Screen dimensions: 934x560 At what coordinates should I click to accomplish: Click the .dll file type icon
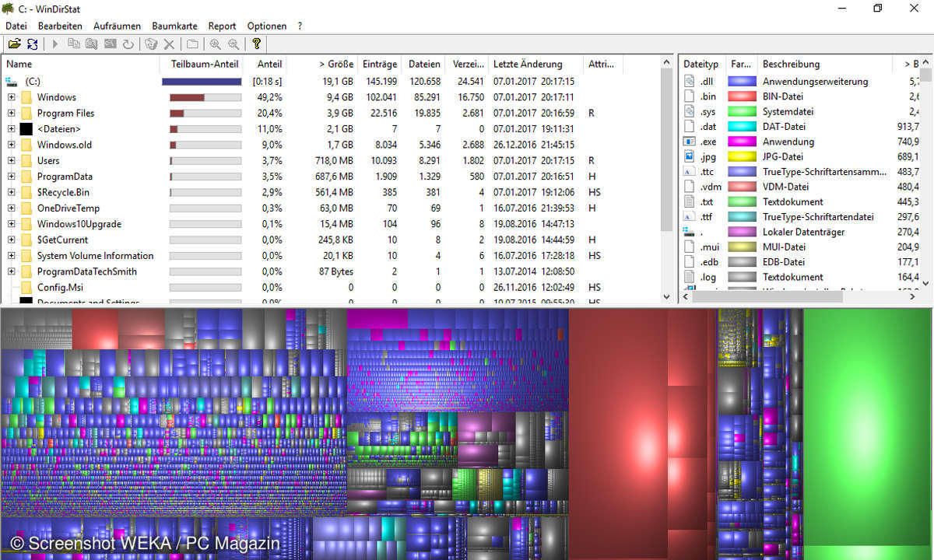point(689,81)
